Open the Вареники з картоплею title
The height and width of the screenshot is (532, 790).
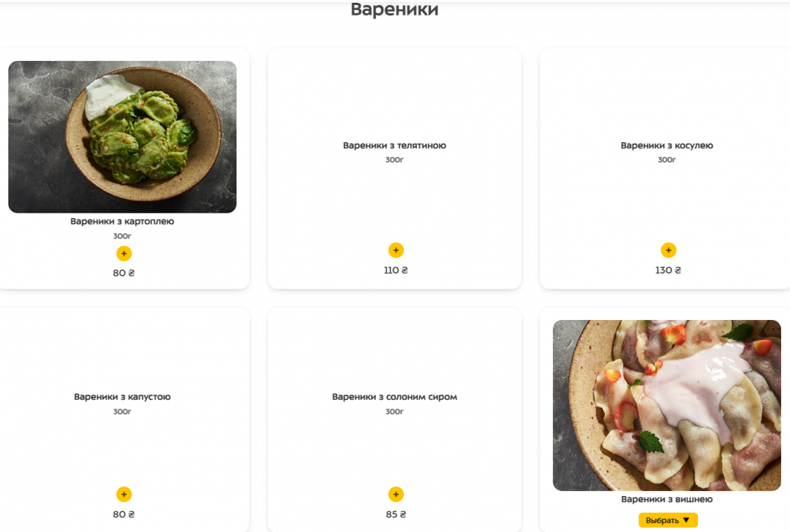[123, 221]
